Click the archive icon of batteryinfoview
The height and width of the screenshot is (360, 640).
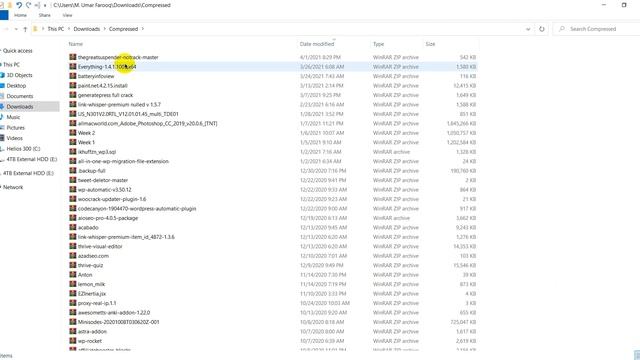pyautogui.click(x=73, y=76)
